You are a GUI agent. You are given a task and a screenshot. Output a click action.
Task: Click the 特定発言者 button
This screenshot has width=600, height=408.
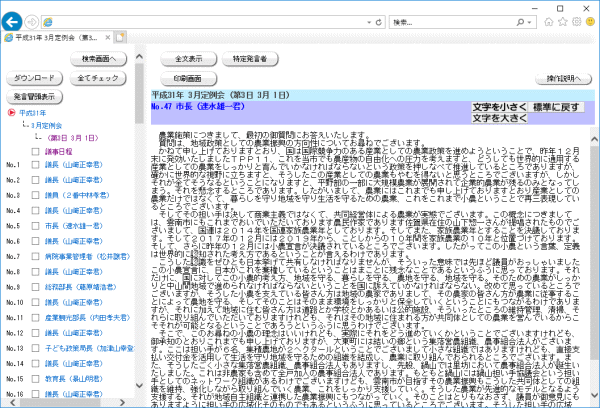pyautogui.click(x=250, y=59)
